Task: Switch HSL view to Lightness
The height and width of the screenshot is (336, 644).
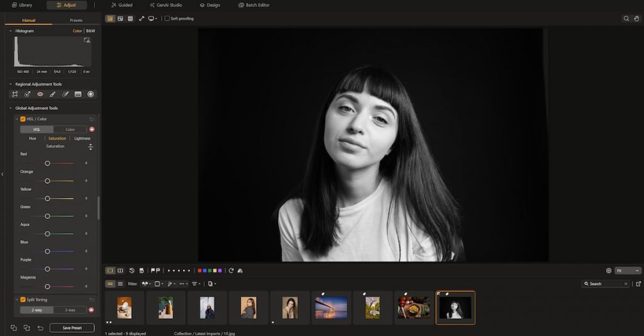Action: [82, 138]
